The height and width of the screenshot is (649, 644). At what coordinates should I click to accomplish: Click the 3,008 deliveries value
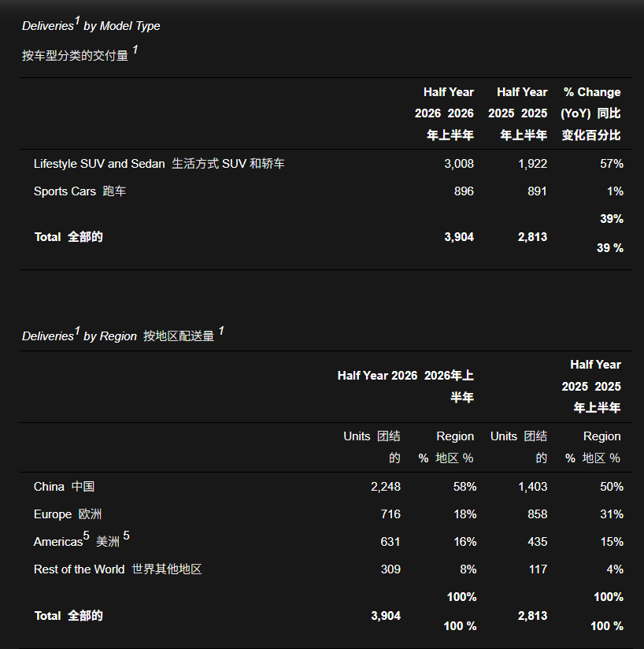tap(459, 164)
